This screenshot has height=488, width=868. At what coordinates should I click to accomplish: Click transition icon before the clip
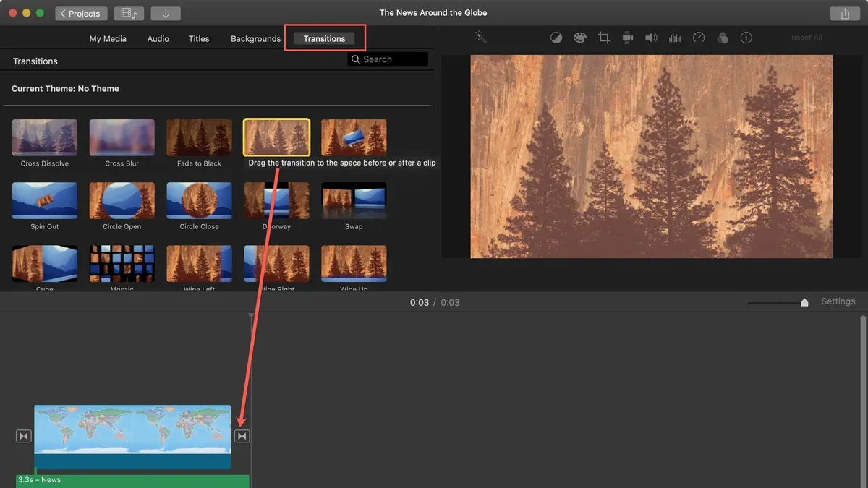click(24, 436)
